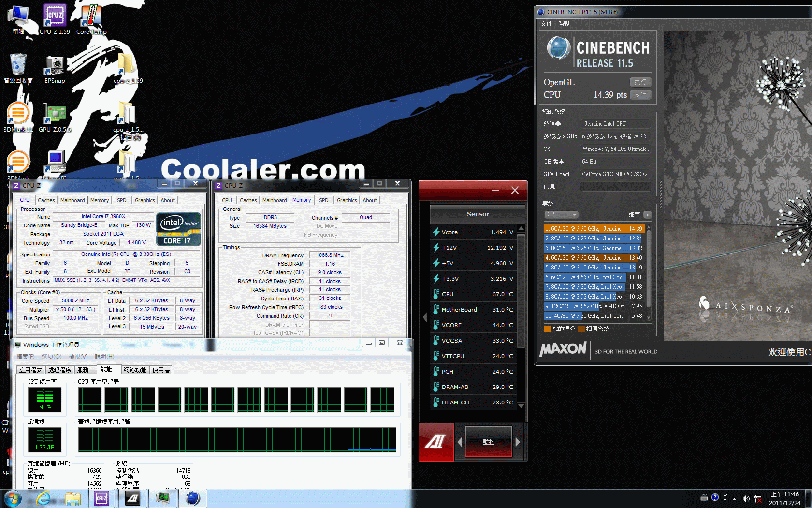Image resolution: width=812 pixels, height=508 pixels.
Task: Open the View menu in Task Manager
Action: 78,357
